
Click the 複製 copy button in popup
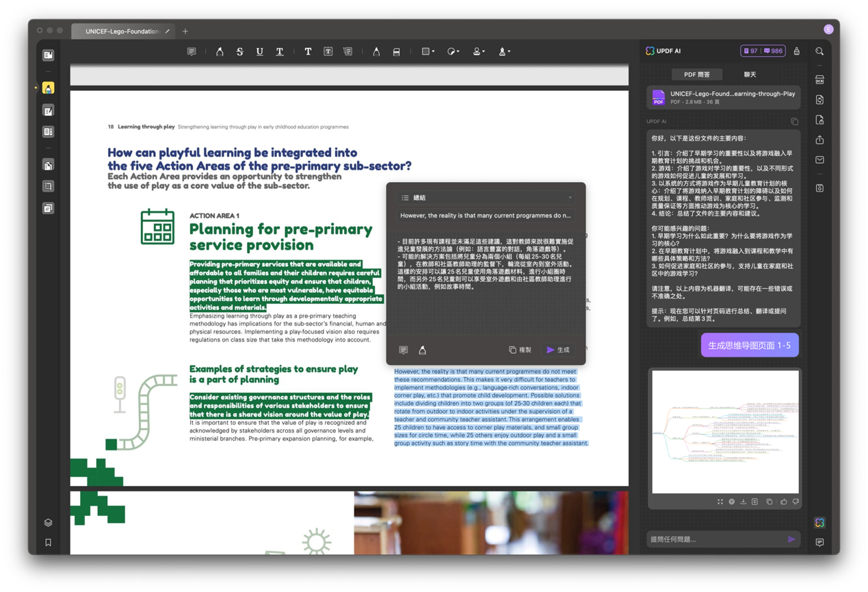pos(521,350)
